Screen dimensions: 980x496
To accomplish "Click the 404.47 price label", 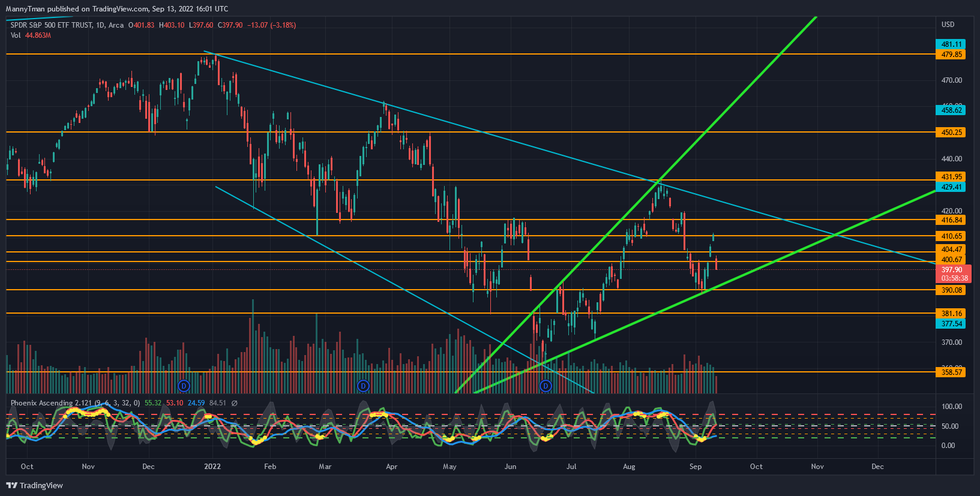I will (x=951, y=249).
